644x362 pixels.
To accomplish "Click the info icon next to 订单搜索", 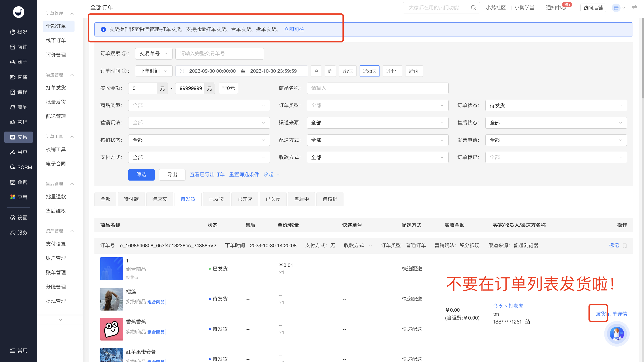I will point(124,53).
